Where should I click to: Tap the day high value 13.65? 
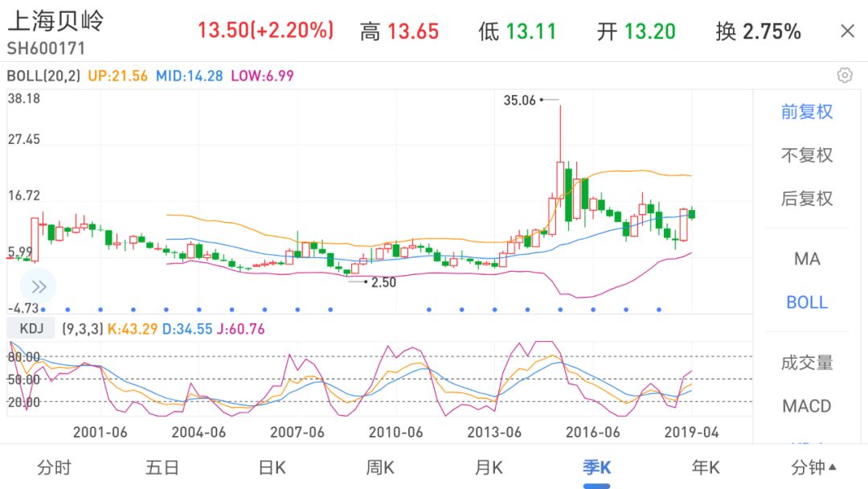tap(413, 31)
